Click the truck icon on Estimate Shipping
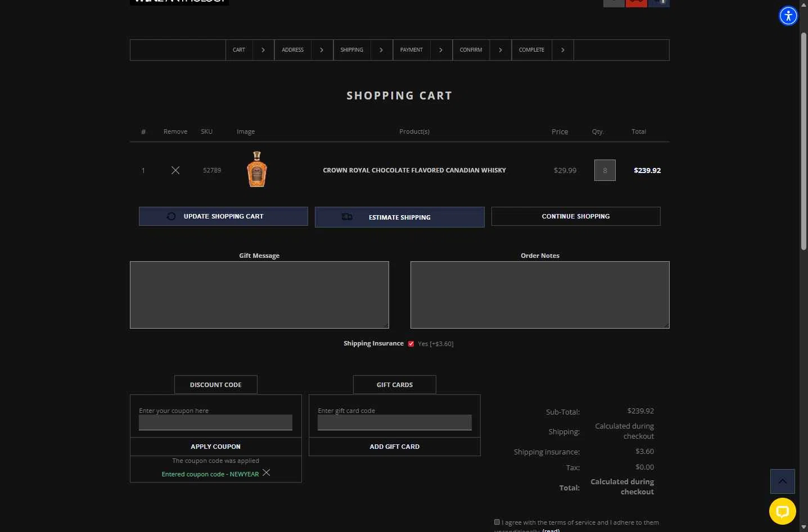The width and height of the screenshot is (808, 532). (x=347, y=217)
